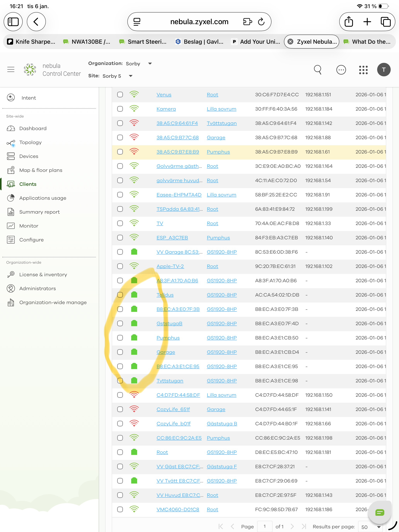Tick the Apple-TV-2 row checkbox
This screenshot has width=399, height=532.
[120, 266]
